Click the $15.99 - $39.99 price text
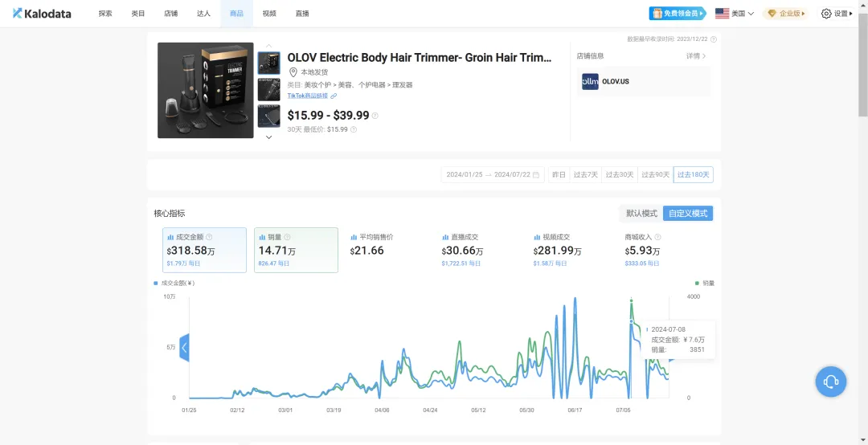Viewport: 868px width, 445px height. tap(328, 115)
